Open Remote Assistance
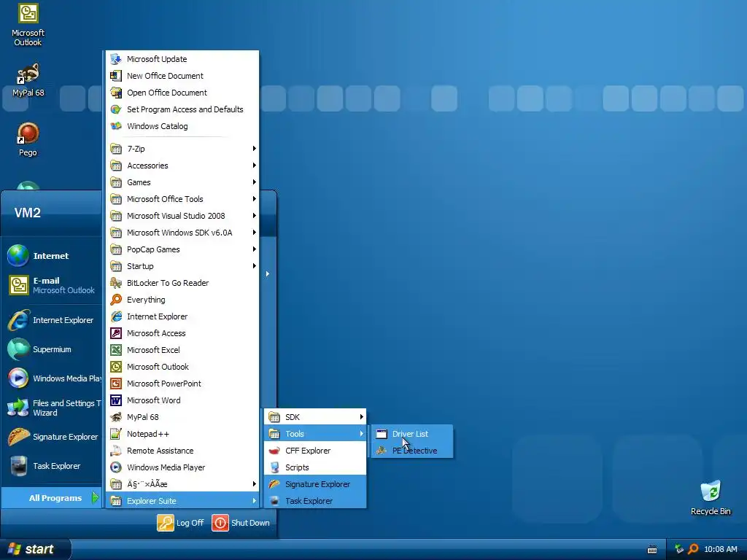Image resolution: width=747 pixels, height=560 pixels. click(x=183, y=451)
